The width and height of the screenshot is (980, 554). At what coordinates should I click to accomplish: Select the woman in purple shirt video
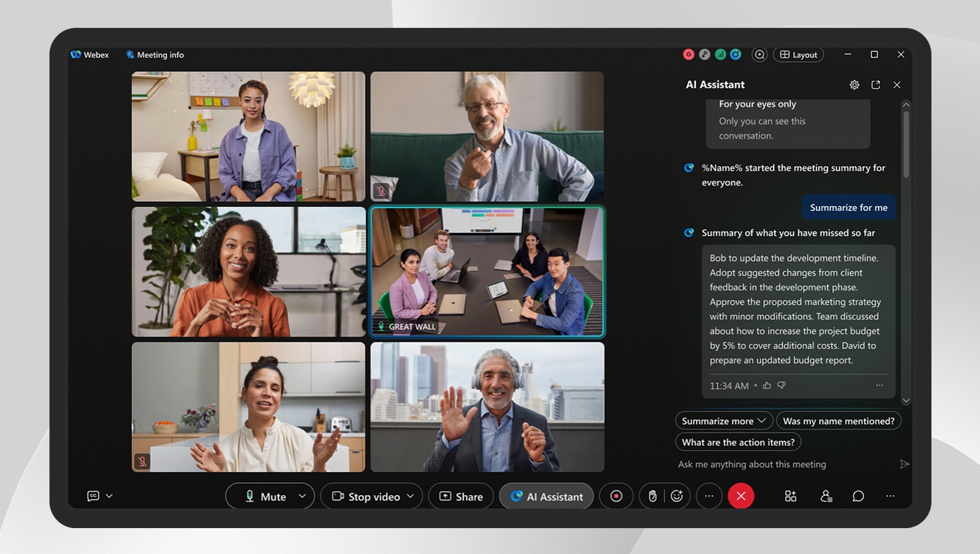tap(249, 137)
